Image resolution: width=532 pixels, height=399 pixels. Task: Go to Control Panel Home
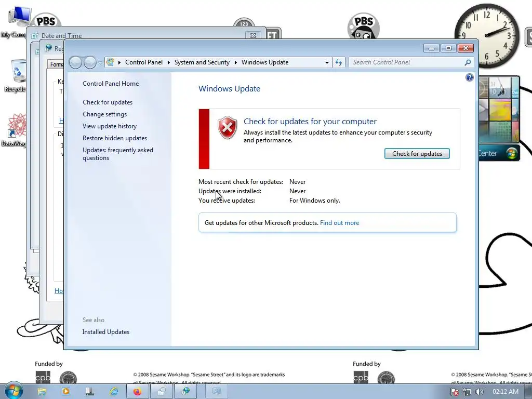click(111, 84)
